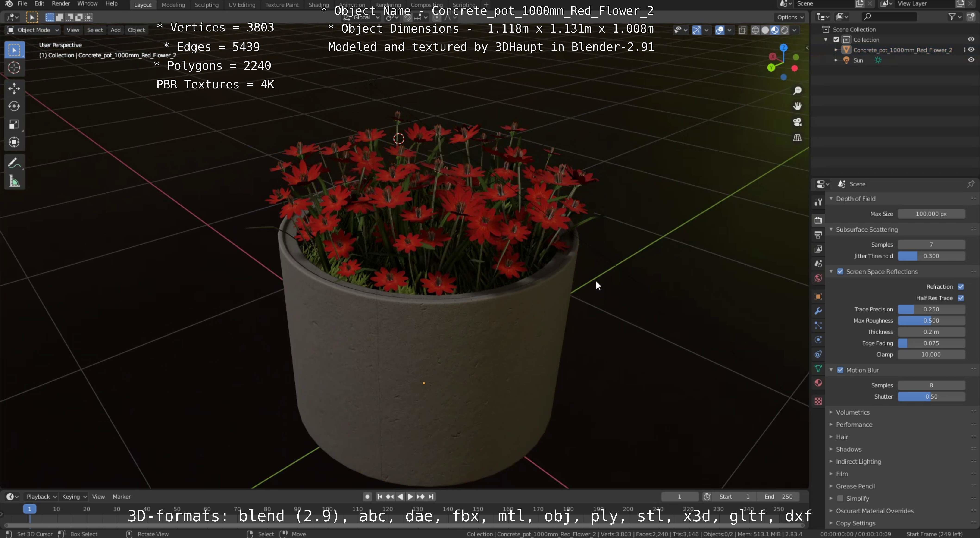
Task: Open the Object Constraints tab
Action: [818, 354]
